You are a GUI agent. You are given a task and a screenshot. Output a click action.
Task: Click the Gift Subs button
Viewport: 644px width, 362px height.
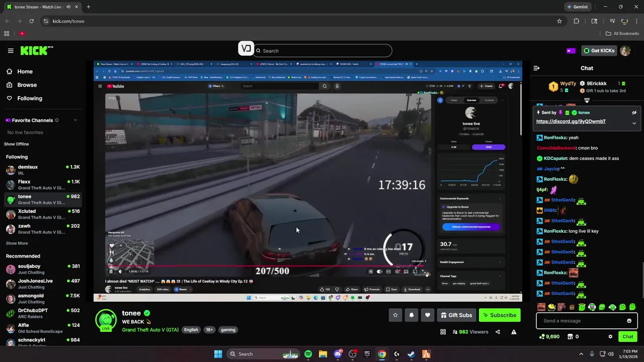point(456,315)
